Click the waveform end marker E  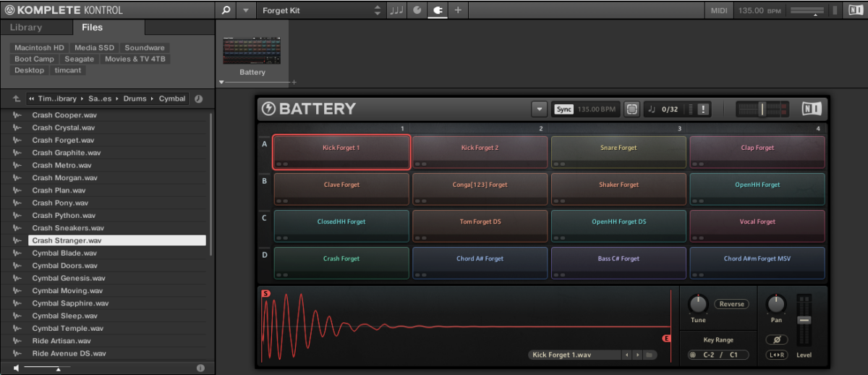(x=667, y=339)
